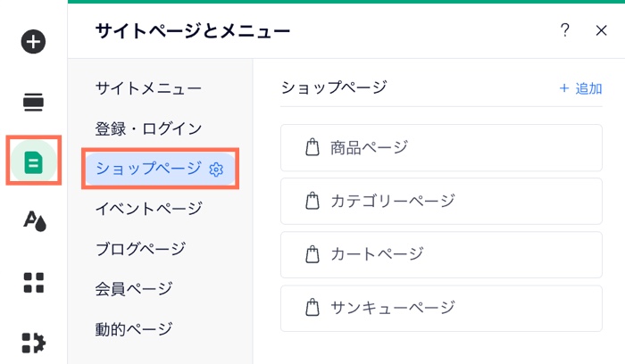Open the Add Section strip icon
The width and height of the screenshot is (625, 364).
click(x=34, y=102)
